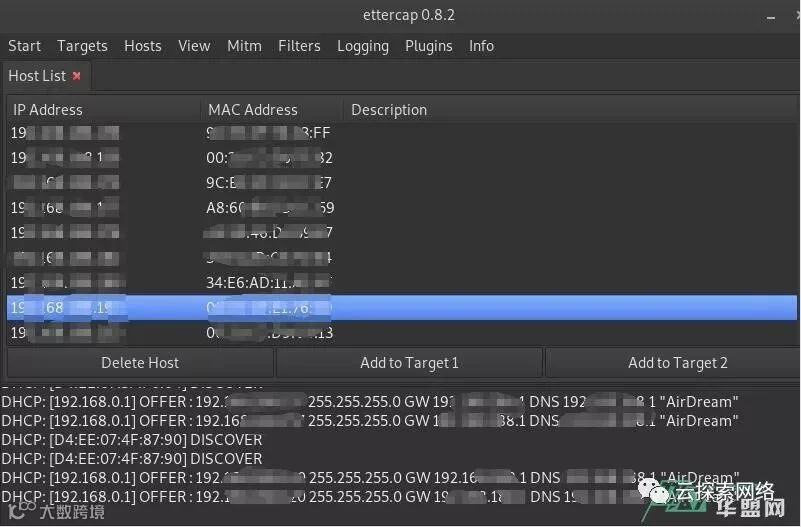
Task: Click first DHCP D4:EE:07:4F:87:90 DISCOVER log line
Action: pyautogui.click(x=132, y=440)
